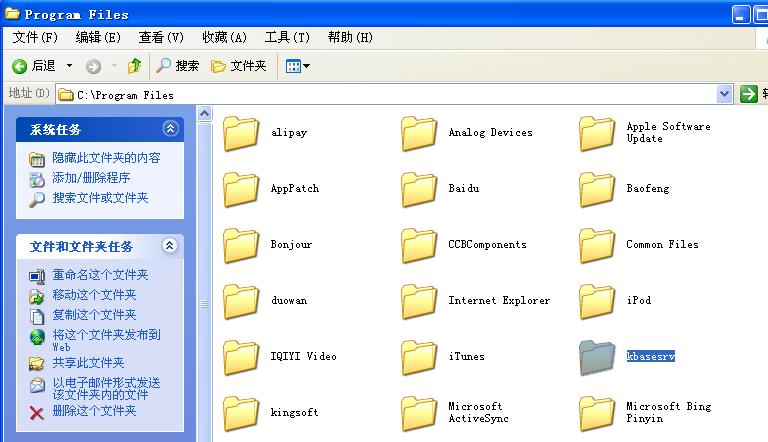The height and width of the screenshot is (442, 768).
Task: Click the rename folder task icon
Action: click(37, 277)
